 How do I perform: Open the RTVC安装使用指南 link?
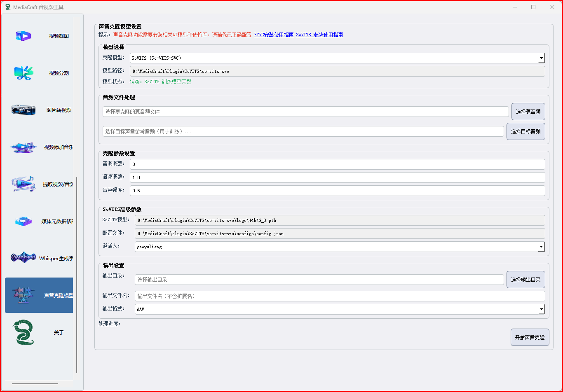pyautogui.click(x=274, y=35)
